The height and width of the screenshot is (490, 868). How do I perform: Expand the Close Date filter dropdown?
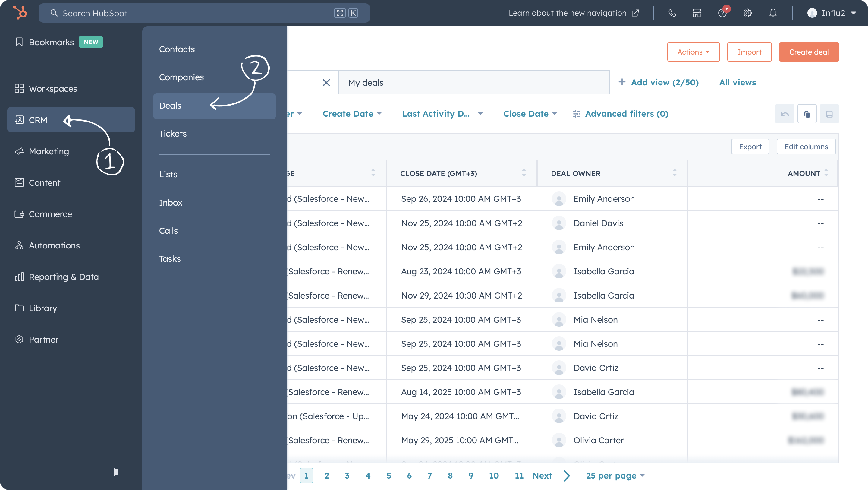point(530,114)
